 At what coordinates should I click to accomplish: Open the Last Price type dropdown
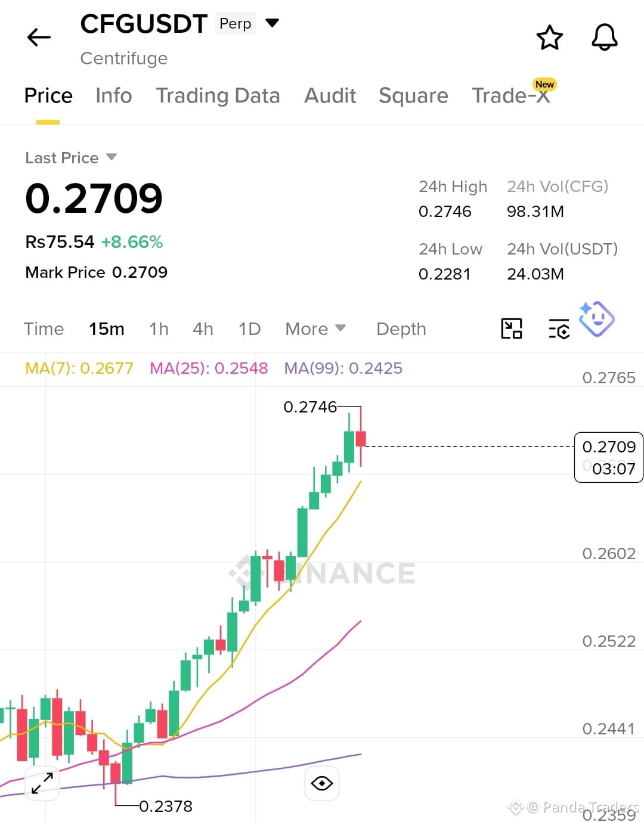tap(112, 157)
